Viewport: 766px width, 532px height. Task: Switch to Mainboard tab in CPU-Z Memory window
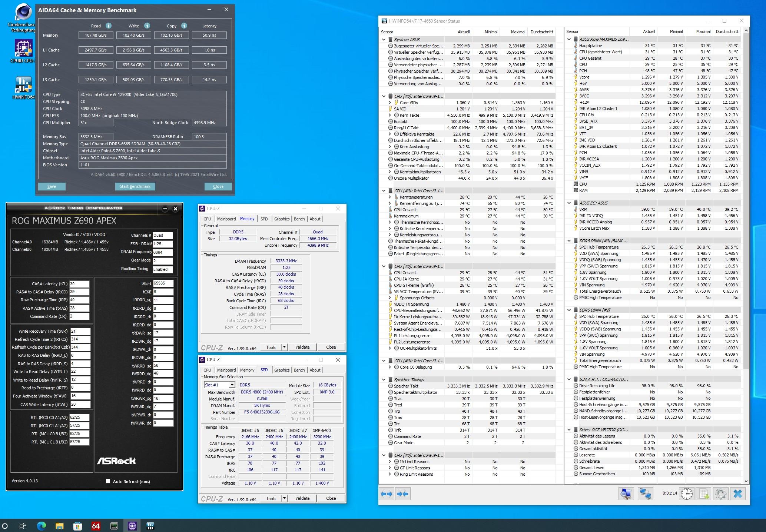pos(226,219)
